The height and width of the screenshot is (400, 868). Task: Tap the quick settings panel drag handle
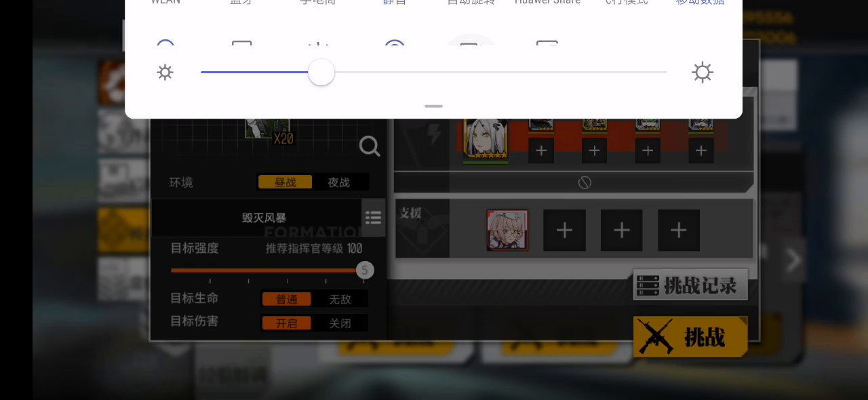434,106
